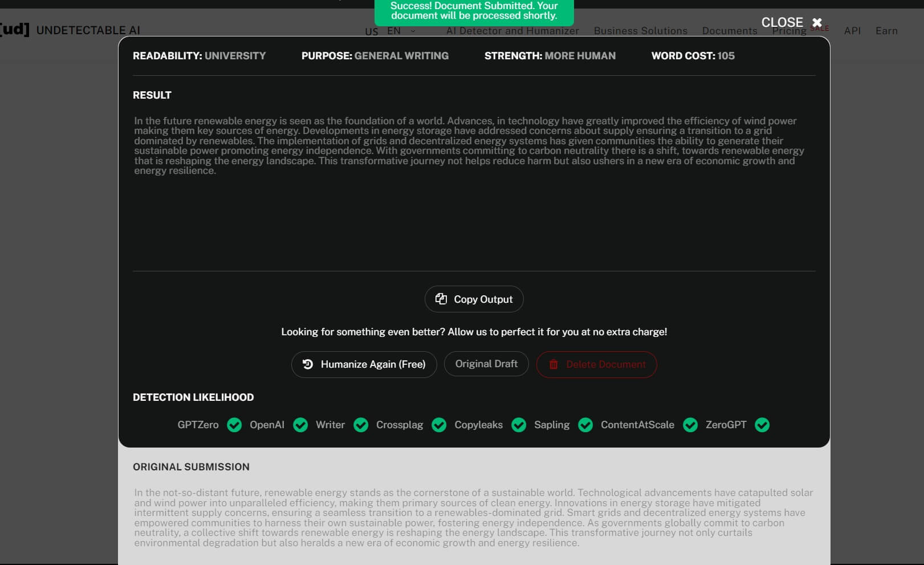Screen dimensions: 924x565
Task: Click the checkmark badge beside OpenAI
Action: [x=300, y=425]
